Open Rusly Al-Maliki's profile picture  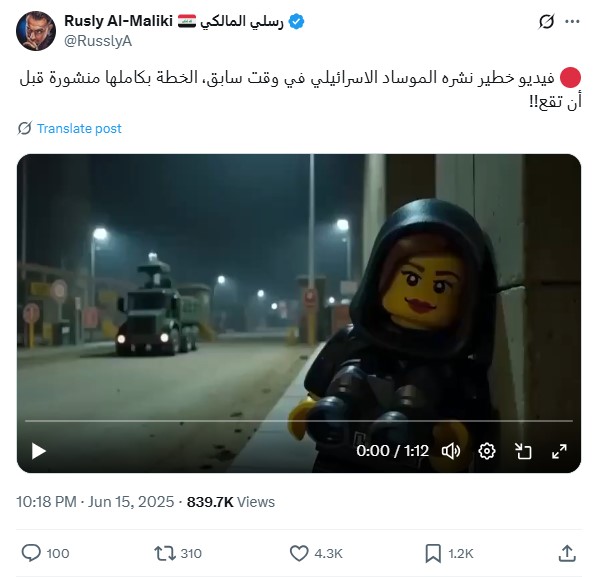[x=36, y=31]
